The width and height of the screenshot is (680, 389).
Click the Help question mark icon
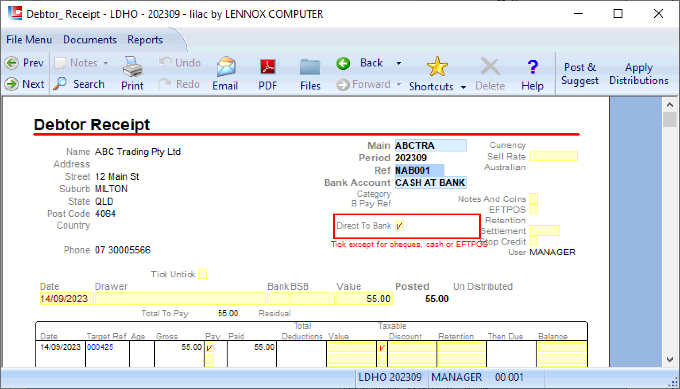click(533, 67)
